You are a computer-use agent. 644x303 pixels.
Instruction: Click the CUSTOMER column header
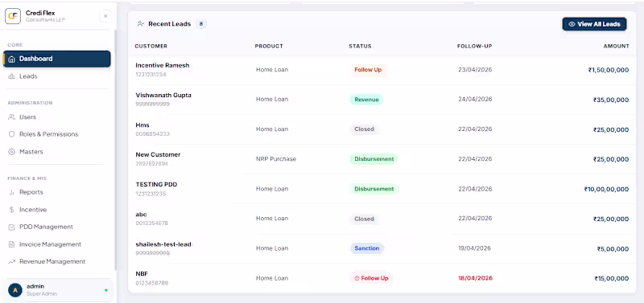151,46
